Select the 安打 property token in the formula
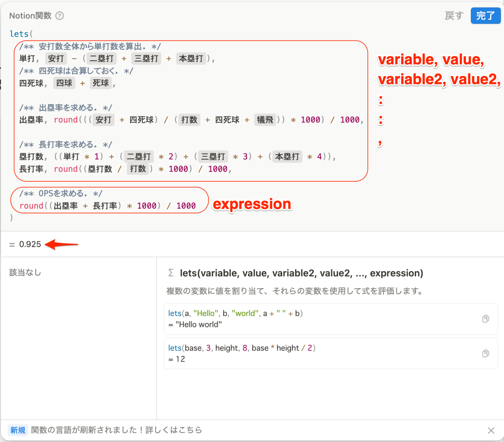Screen dimensions: 504x442 (x=56, y=58)
